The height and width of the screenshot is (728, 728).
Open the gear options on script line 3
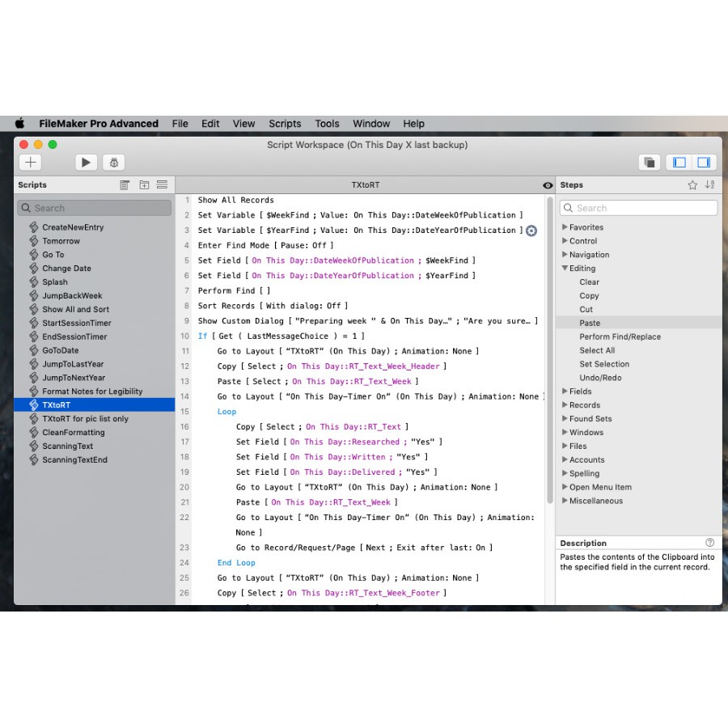pos(531,231)
